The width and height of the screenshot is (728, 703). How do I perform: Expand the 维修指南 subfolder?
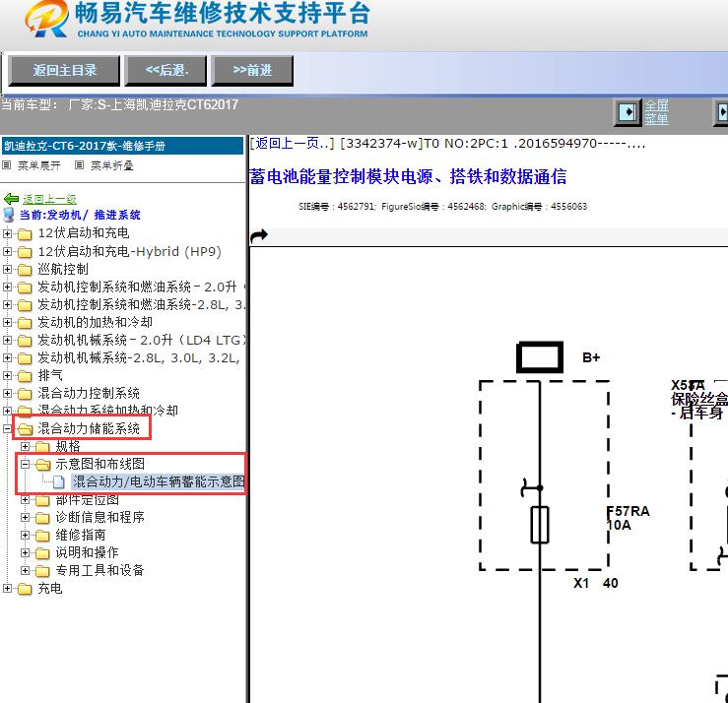[x=25, y=535]
